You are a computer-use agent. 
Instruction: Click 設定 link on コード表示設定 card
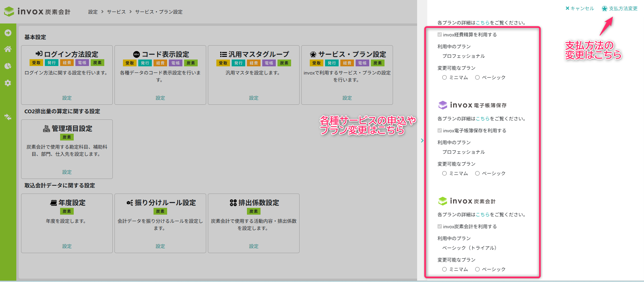pos(160,98)
